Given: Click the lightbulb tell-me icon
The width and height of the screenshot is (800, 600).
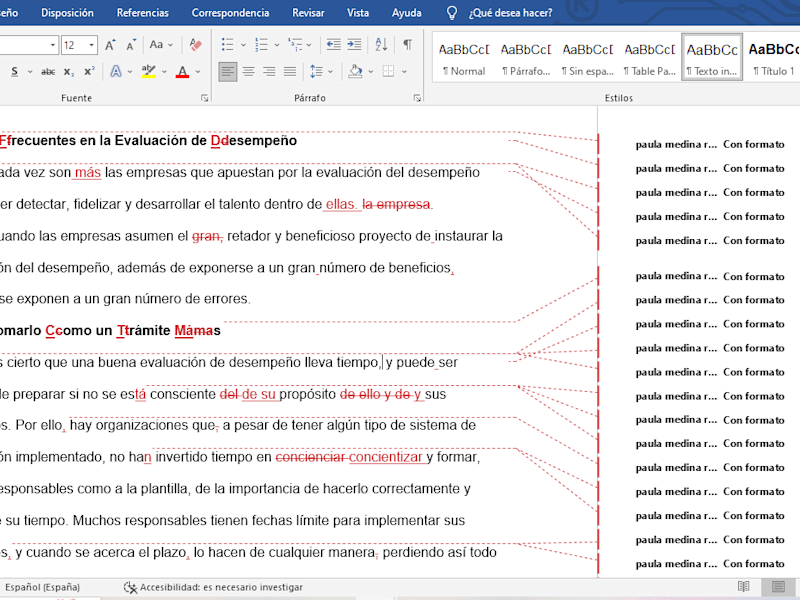Looking at the screenshot, I should tap(452, 13).
